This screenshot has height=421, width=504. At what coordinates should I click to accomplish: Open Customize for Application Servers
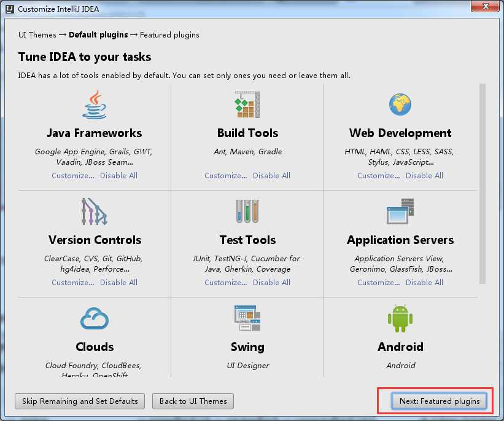379,283
